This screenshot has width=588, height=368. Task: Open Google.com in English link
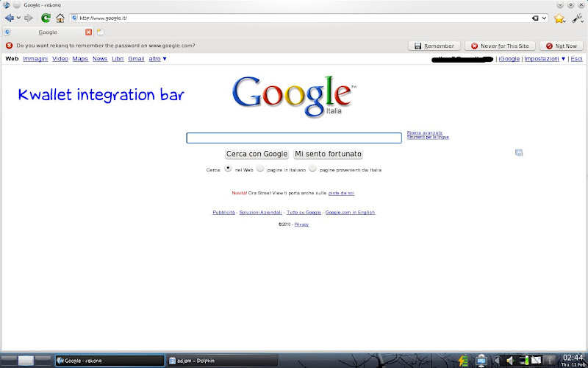pos(351,213)
